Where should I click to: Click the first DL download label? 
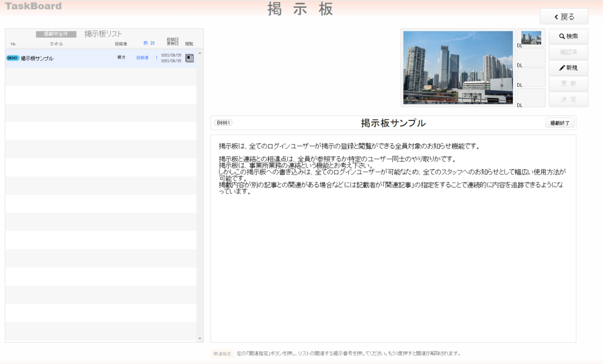tap(519, 46)
